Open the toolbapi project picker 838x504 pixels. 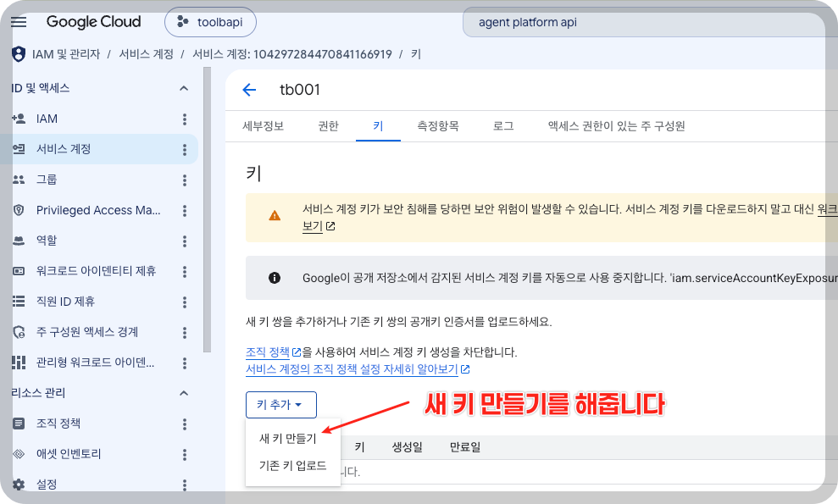coord(211,22)
